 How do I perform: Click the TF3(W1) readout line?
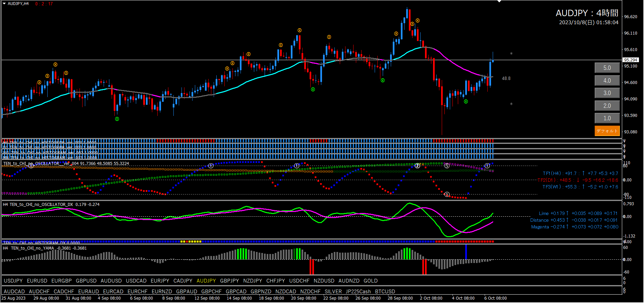coord(580,187)
